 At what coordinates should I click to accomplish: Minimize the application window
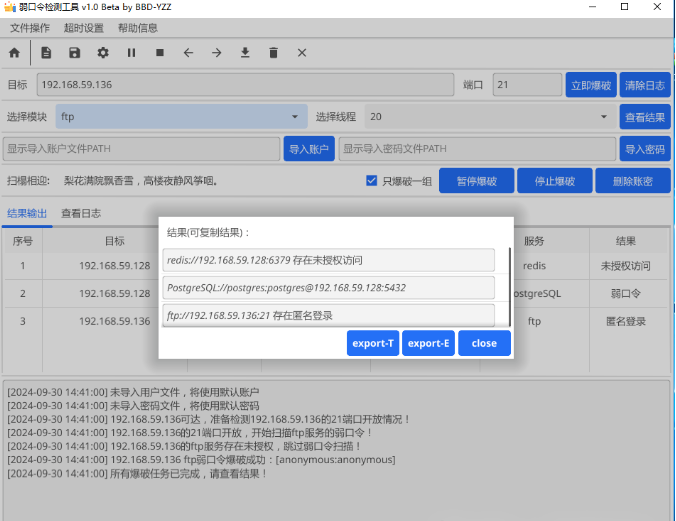coord(592,6)
